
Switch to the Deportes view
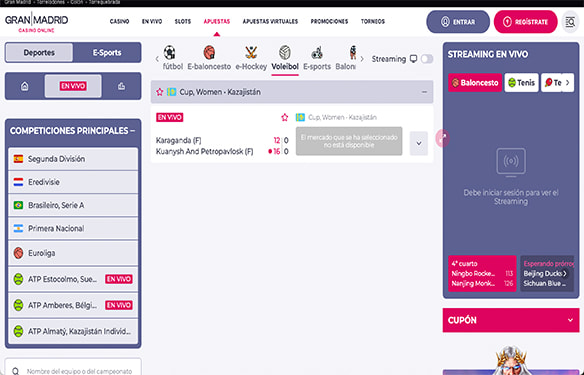point(39,53)
